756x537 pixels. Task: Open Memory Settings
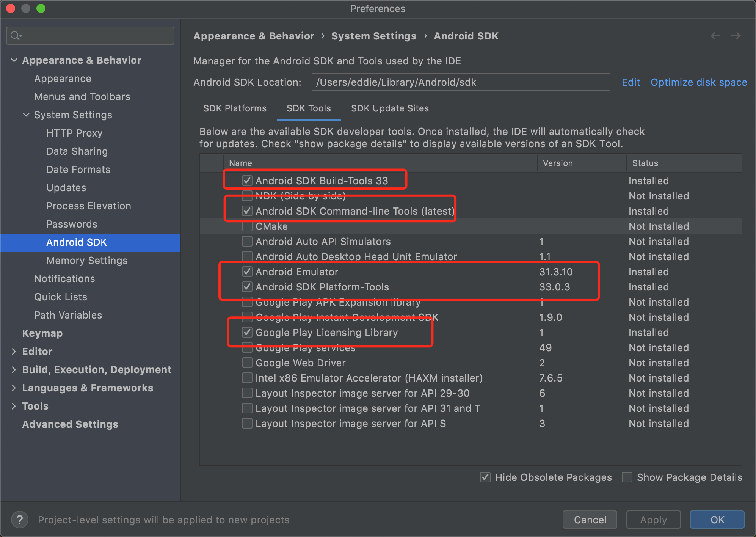[x=87, y=261]
